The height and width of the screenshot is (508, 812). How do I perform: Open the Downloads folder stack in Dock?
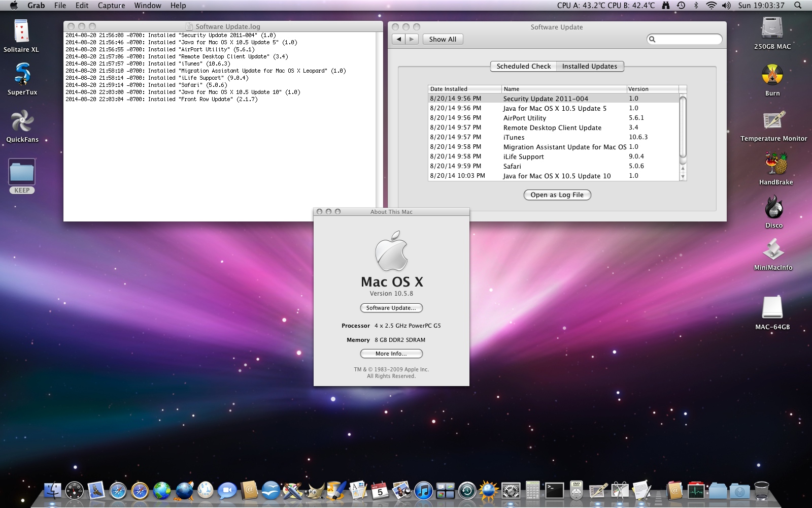(x=739, y=491)
